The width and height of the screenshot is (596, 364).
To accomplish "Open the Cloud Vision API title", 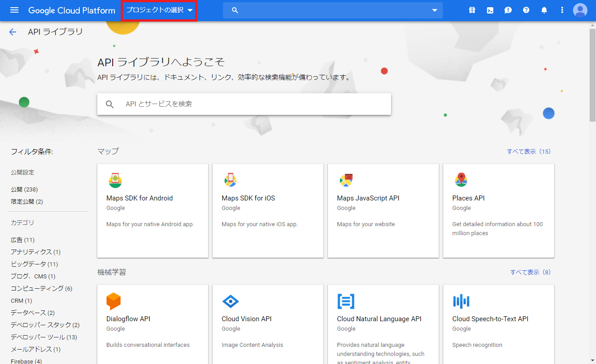I will point(247,319).
